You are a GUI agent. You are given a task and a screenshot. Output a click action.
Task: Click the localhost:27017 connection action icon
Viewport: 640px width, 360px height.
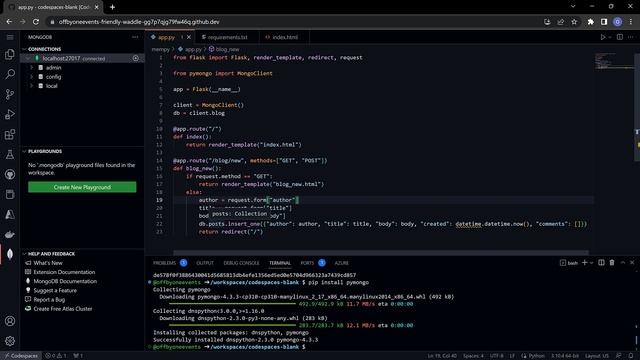(136, 58)
